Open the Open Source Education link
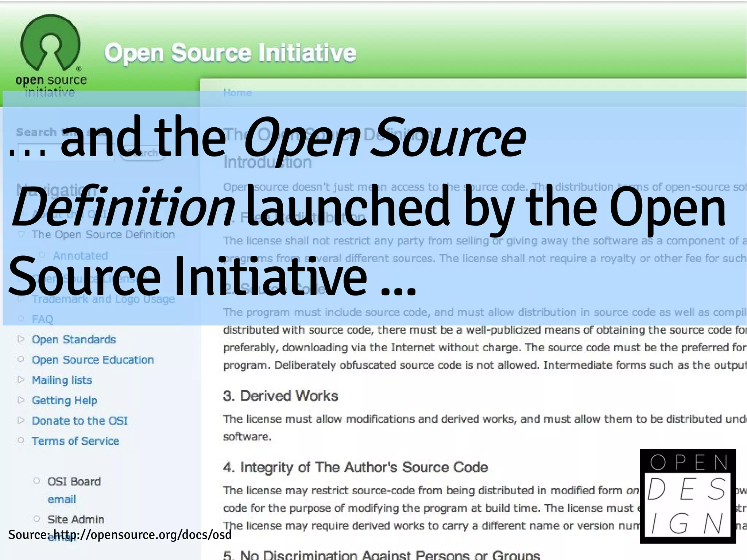Image resolution: width=747 pixels, height=560 pixels. coord(93,360)
